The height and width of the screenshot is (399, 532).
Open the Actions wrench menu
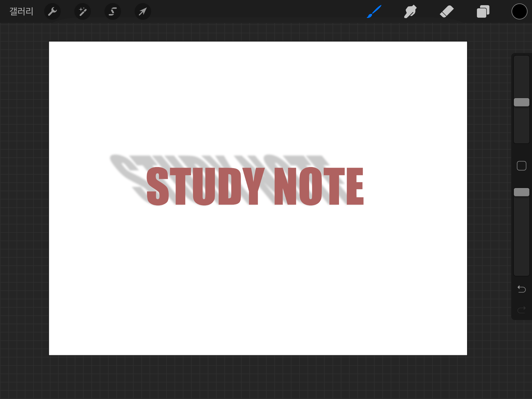tap(52, 11)
